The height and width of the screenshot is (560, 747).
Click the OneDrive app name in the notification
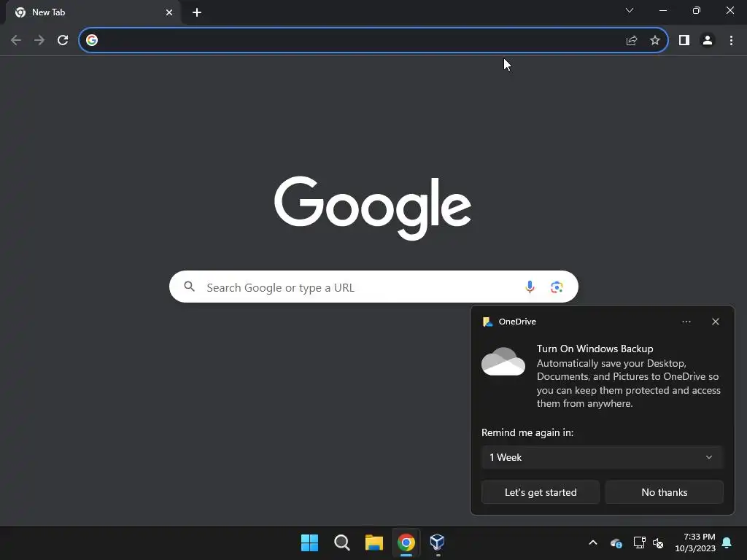pyautogui.click(x=517, y=322)
